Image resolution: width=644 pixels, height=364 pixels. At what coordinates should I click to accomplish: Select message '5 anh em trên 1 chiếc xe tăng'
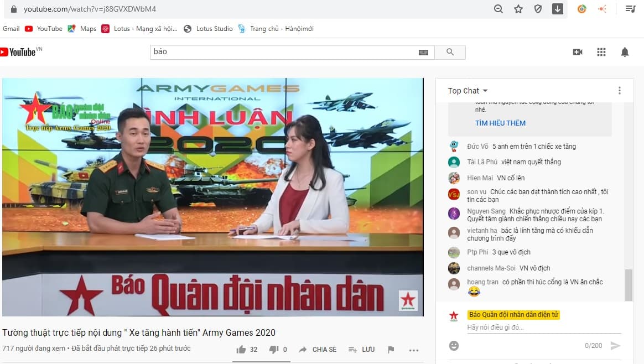point(534,146)
